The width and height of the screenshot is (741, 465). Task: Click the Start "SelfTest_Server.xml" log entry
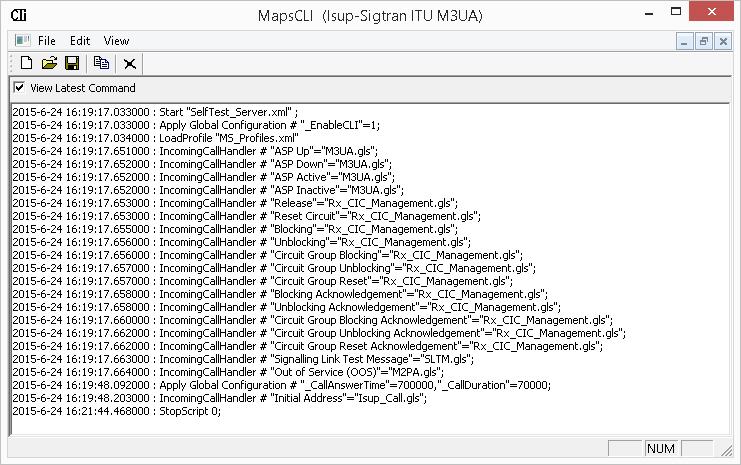(x=155, y=112)
